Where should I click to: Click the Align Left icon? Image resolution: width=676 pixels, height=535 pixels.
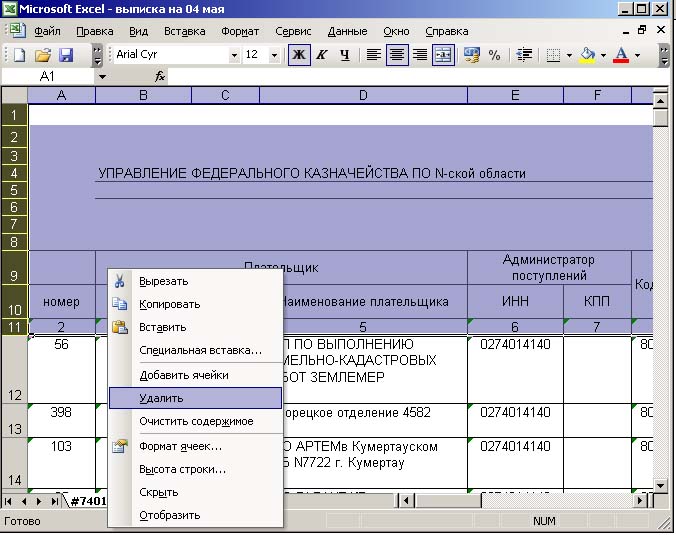373,55
